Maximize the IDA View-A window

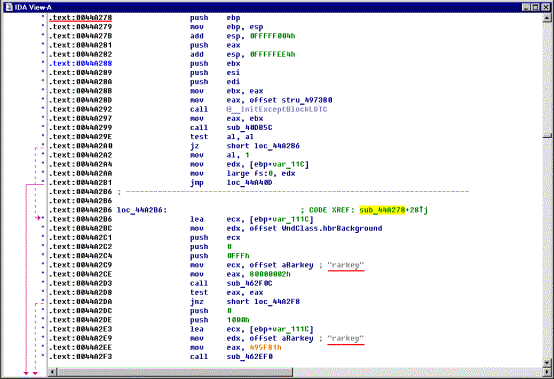point(535,7)
